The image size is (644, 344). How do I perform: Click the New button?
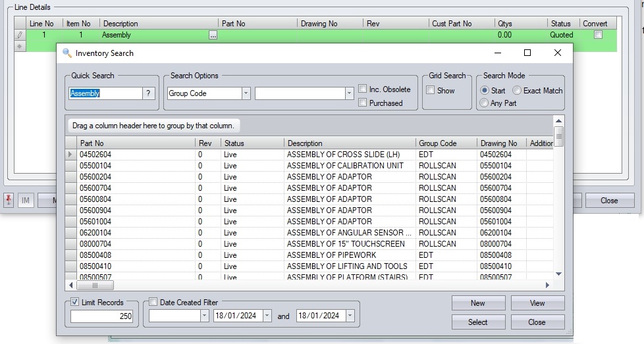coord(478,303)
